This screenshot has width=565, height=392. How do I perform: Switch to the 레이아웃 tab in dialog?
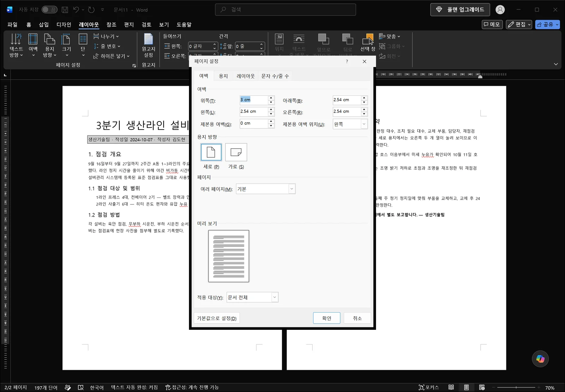245,76
